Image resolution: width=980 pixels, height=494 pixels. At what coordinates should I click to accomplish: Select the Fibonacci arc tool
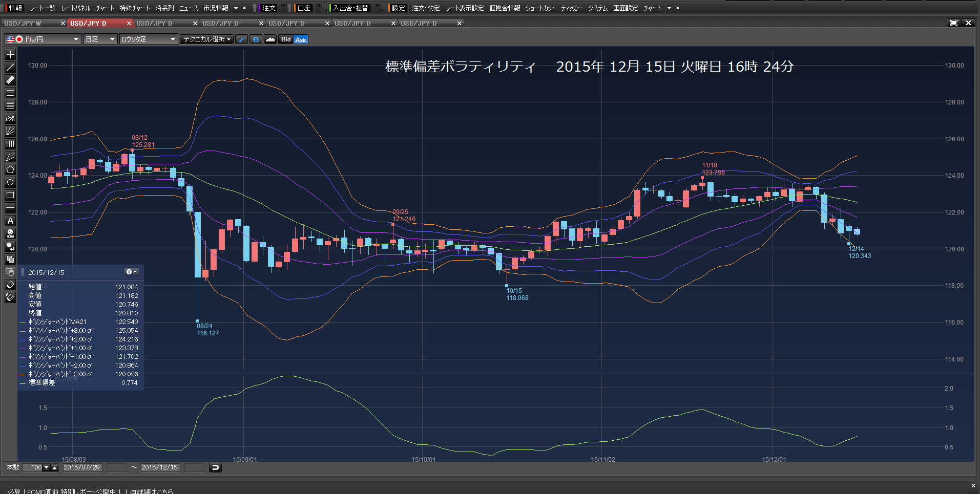click(x=10, y=118)
